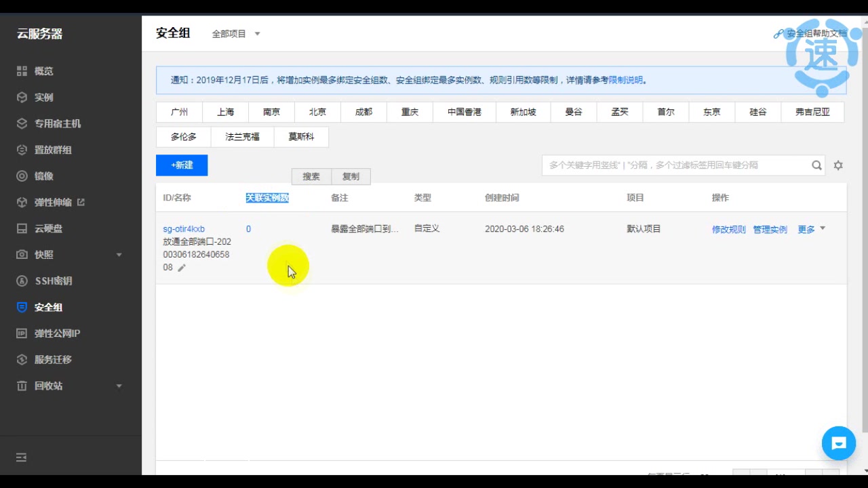Click 复制 in context popup
868x488 pixels.
[x=351, y=176]
